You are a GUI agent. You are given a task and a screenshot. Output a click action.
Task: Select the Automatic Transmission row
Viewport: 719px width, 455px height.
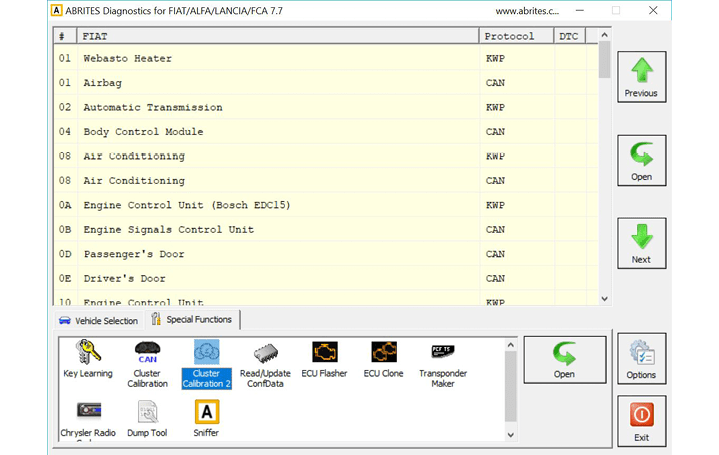(x=153, y=107)
